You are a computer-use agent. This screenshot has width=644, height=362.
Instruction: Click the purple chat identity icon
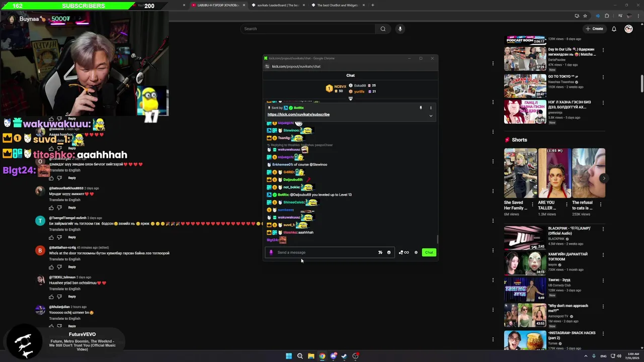coord(271,252)
